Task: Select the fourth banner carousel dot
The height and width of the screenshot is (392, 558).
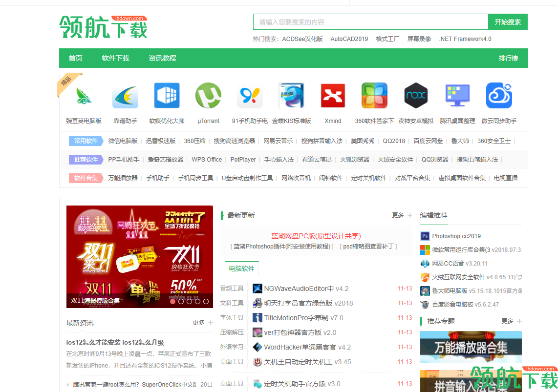Action: tap(197, 301)
